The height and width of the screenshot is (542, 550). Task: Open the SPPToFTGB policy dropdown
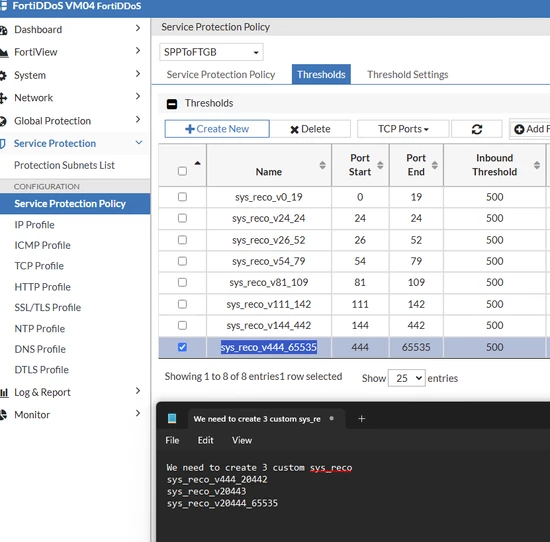tap(211, 52)
